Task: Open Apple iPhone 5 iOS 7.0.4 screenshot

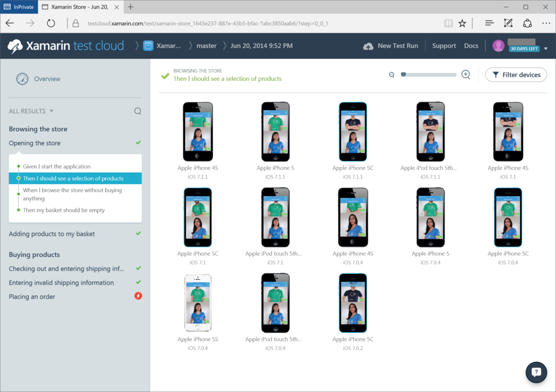Action: pos(431,217)
